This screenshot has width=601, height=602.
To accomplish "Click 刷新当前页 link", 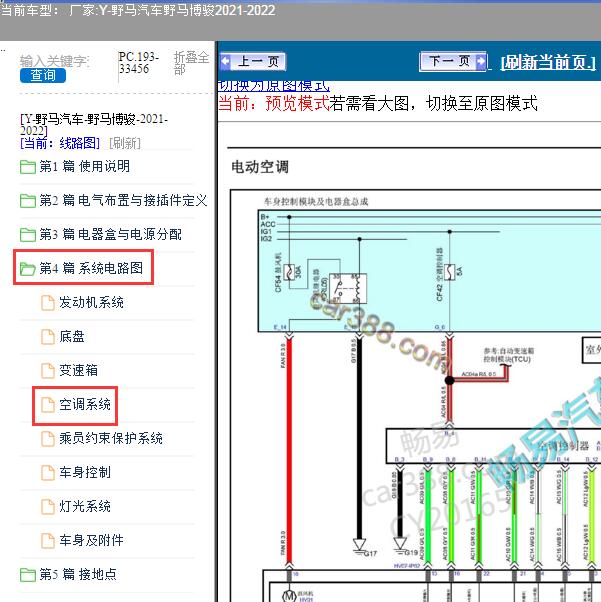I will pos(548,62).
